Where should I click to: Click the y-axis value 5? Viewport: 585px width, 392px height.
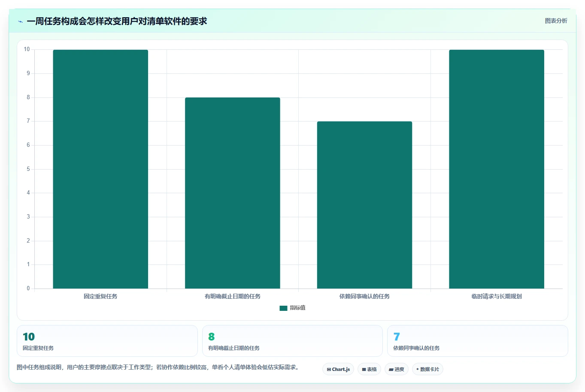pos(28,169)
